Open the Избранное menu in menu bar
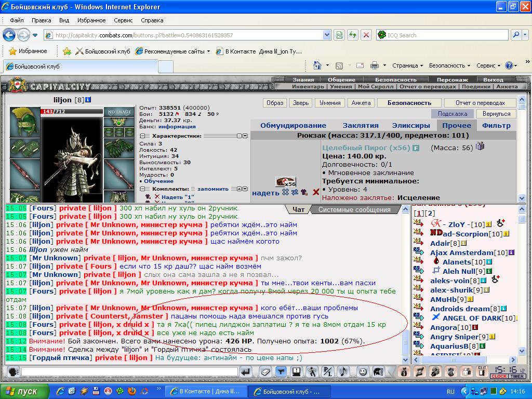The image size is (532, 399). [91, 20]
